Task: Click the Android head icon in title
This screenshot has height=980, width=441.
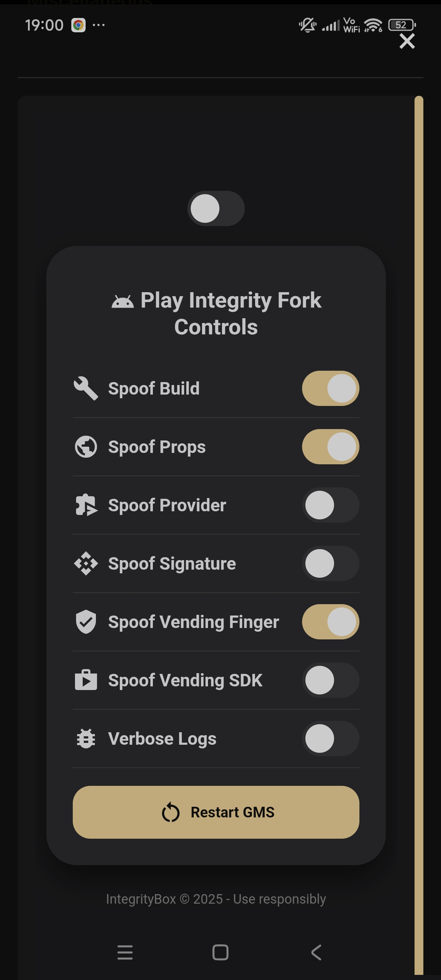Action: pos(122,301)
